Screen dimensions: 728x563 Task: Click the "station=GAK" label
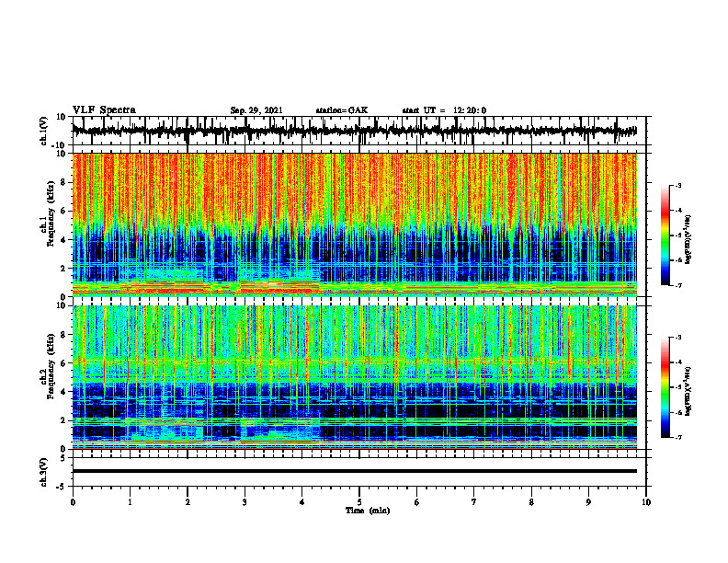click(x=342, y=110)
